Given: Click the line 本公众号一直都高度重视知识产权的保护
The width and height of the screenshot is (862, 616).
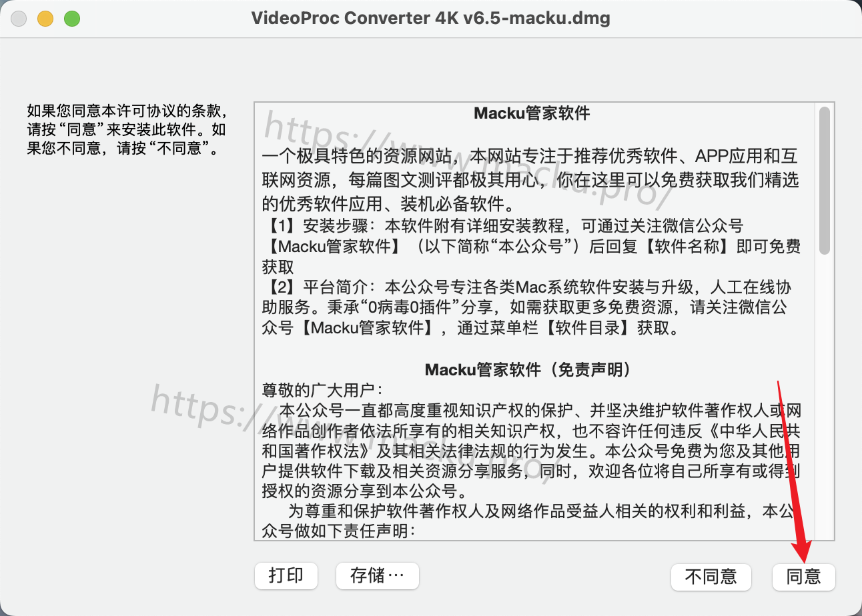Looking at the screenshot, I should [540, 409].
